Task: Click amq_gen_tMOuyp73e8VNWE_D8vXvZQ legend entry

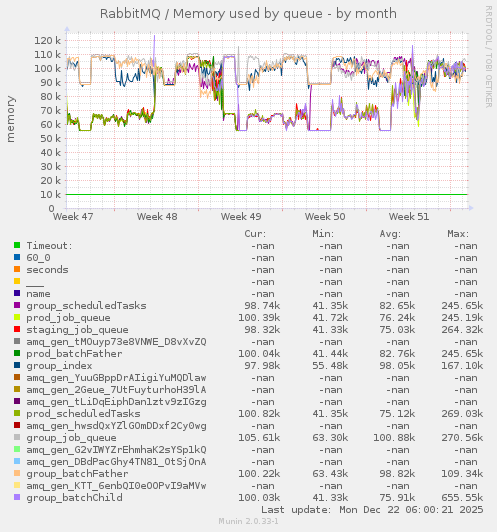Action: pos(116,342)
